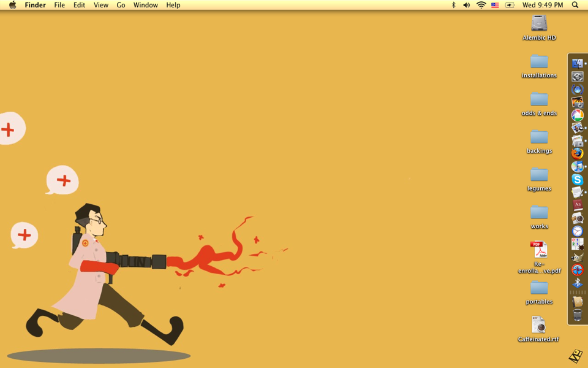The image size is (588, 368).
Task: Select the Caffeinated.rtf file on desktop
Action: 538,325
